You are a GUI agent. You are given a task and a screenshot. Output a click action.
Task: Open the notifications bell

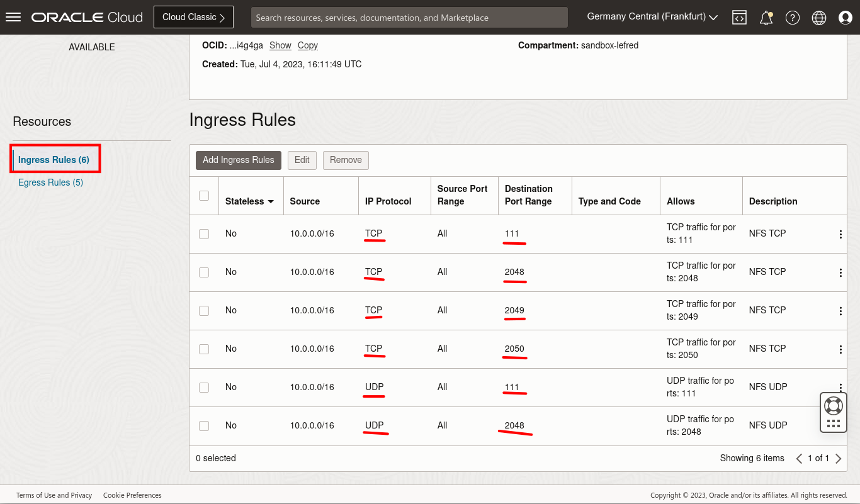(766, 17)
